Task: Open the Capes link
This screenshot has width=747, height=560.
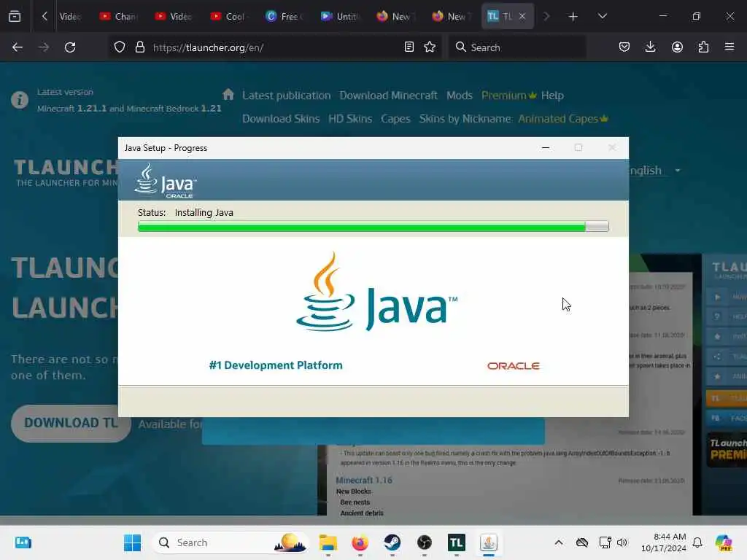Action: click(x=395, y=119)
